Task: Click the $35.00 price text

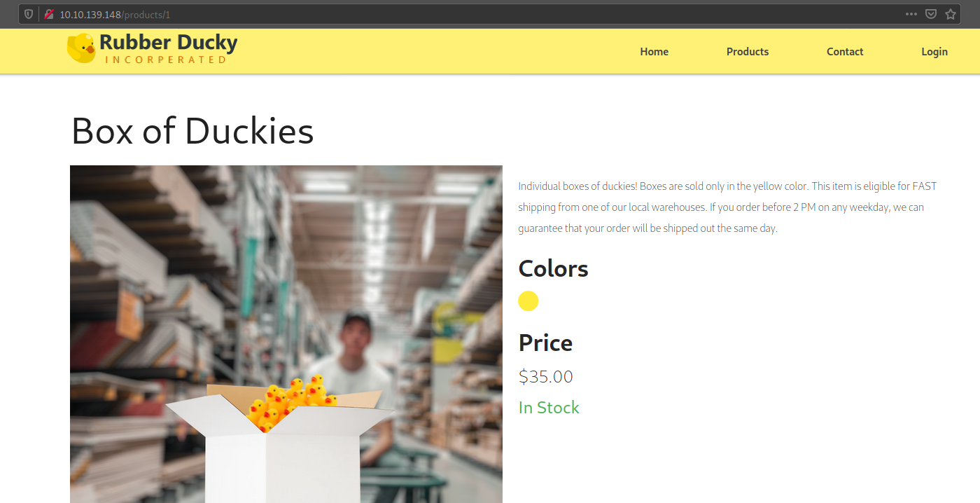Action: (546, 377)
